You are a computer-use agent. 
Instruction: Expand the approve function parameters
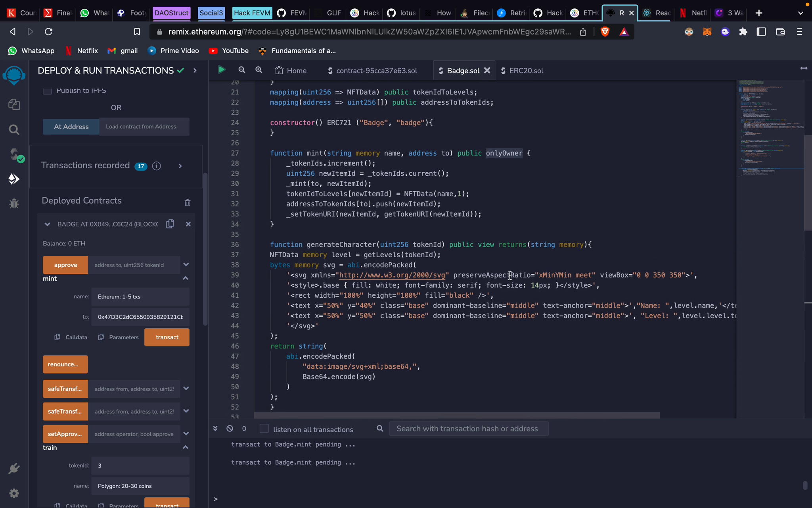tap(186, 264)
